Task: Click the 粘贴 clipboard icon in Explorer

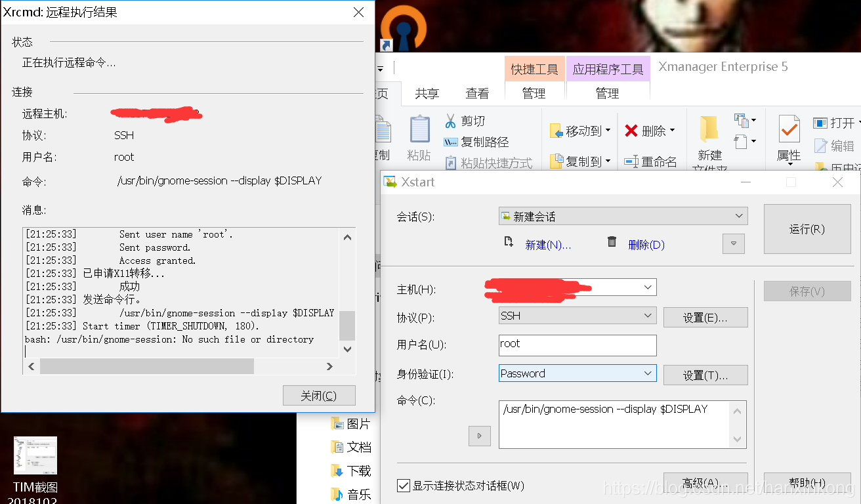Action: tap(420, 129)
